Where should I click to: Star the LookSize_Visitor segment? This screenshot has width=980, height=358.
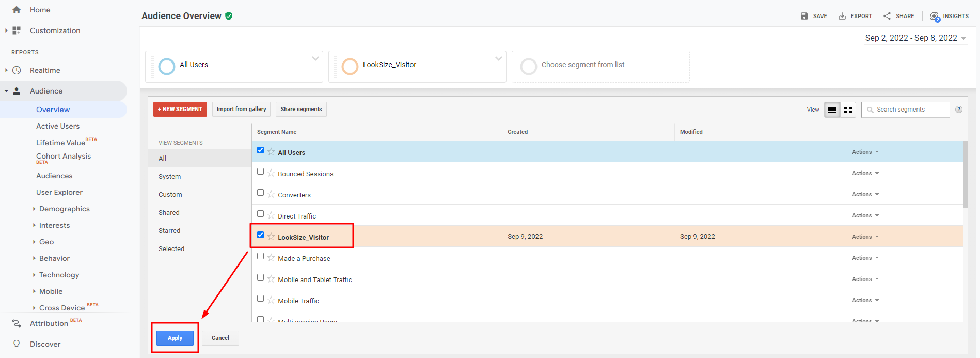coord(271,237)
